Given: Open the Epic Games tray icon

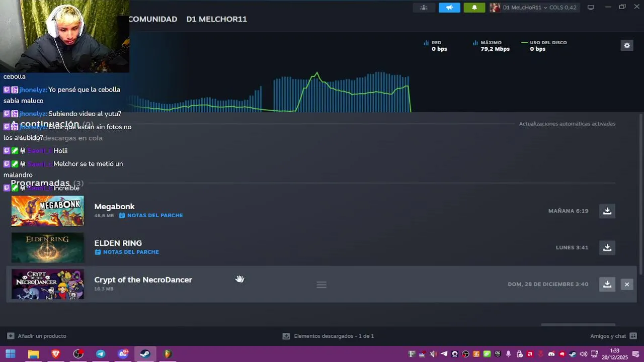Looking at the screenshot, I should pyautogui.click(x=498, y=354).
